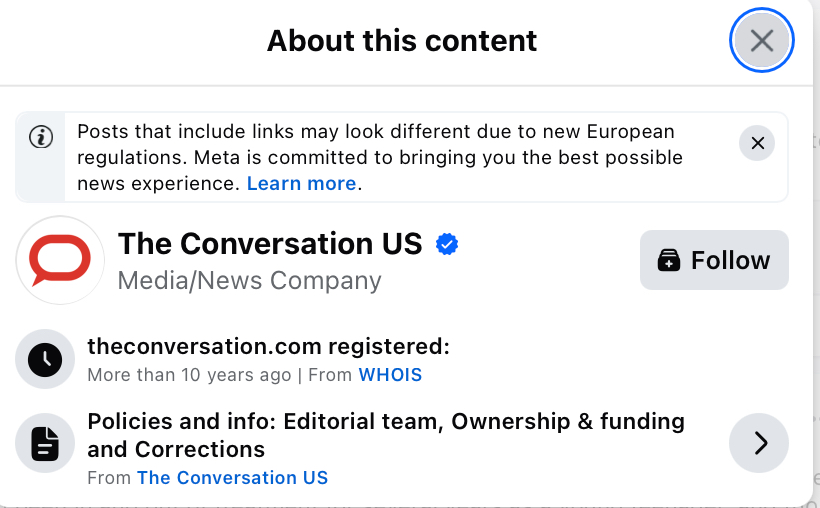Click the document icon beside Policies and info
The height and width of the screenshot is (508, 820).
click(45, 442)
